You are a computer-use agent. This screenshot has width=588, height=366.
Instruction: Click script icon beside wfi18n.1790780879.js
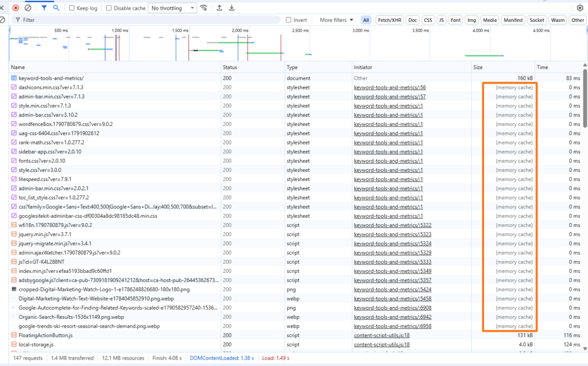point(14,225)
